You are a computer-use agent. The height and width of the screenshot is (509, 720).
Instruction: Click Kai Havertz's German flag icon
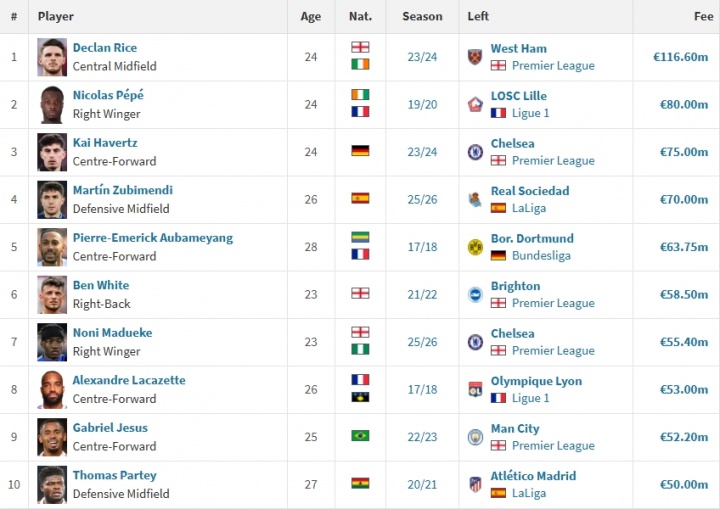360,151
